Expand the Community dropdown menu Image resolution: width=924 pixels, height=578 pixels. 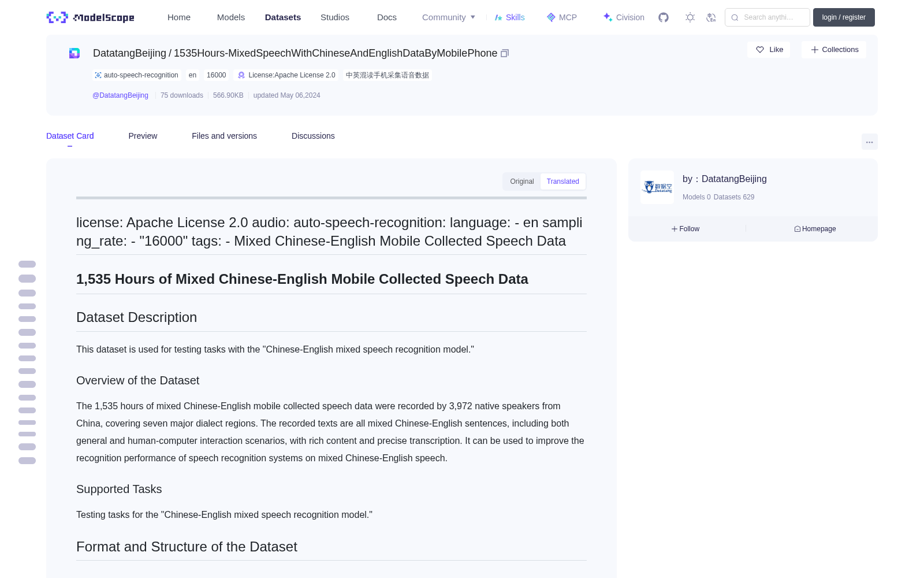pyautogui.click(x=449, y=17)
